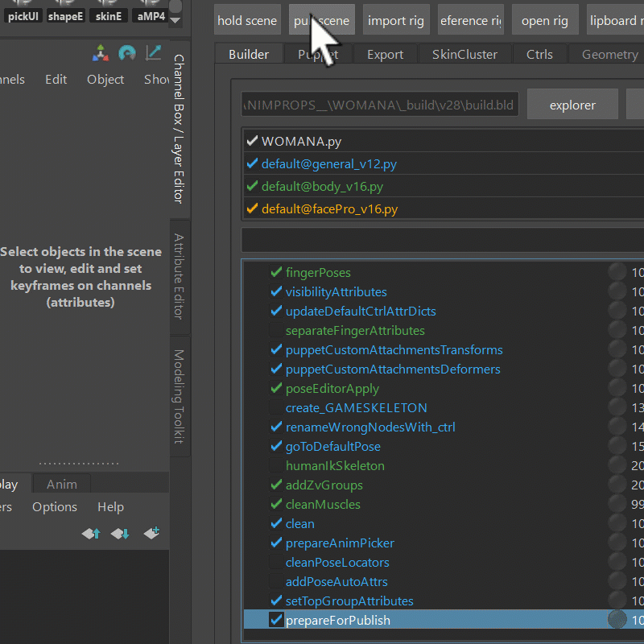Click the build.bld file path field
The image size is (644, 644).
click(x=380, y=105)
